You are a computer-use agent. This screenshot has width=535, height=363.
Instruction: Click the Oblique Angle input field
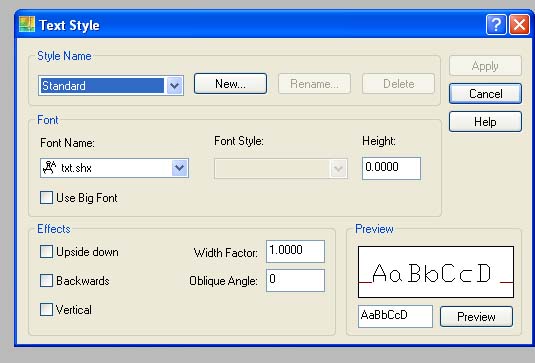tap(295, 280)
